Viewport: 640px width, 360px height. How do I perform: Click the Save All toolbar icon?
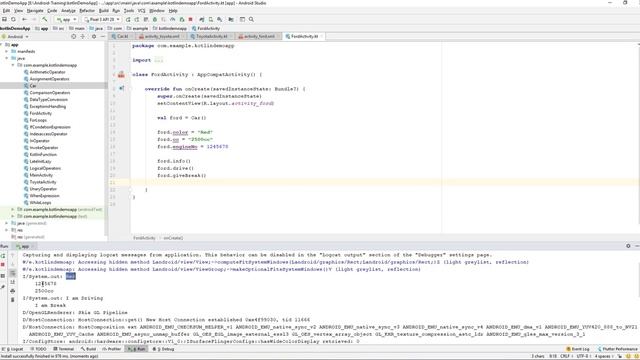(4, 19)
